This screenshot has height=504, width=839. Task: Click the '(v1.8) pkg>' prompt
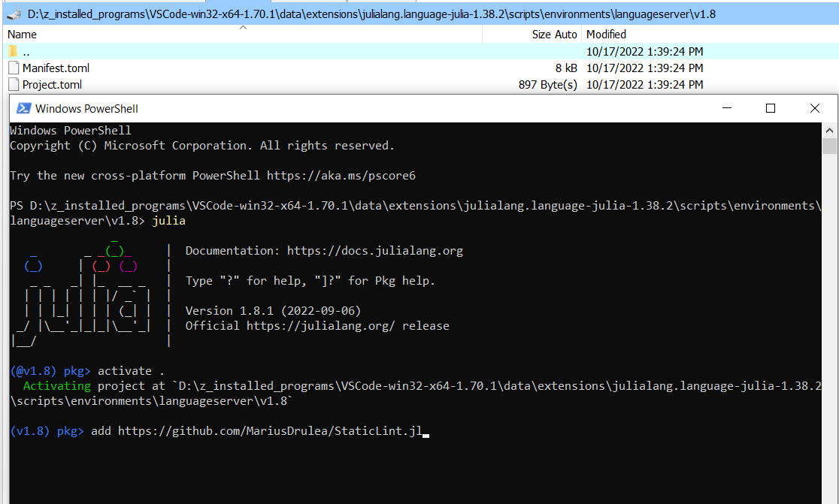coord(47,431)
